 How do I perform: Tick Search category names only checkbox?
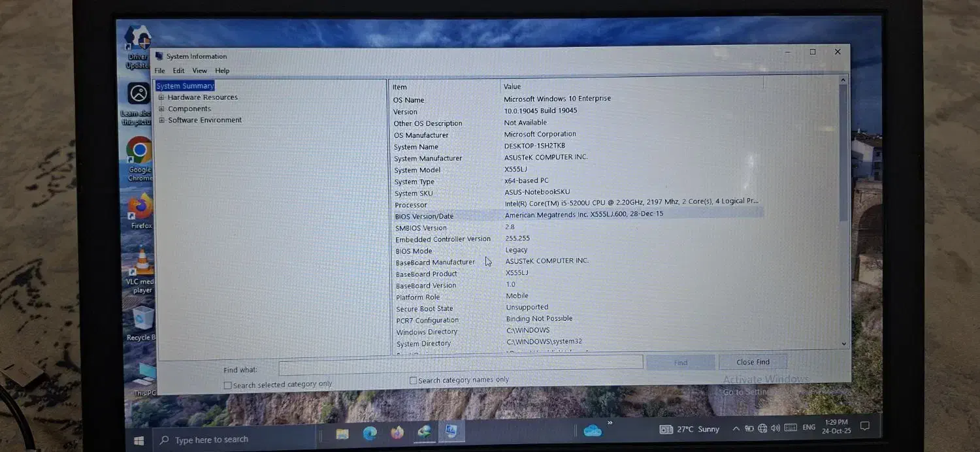click(413, 380)
